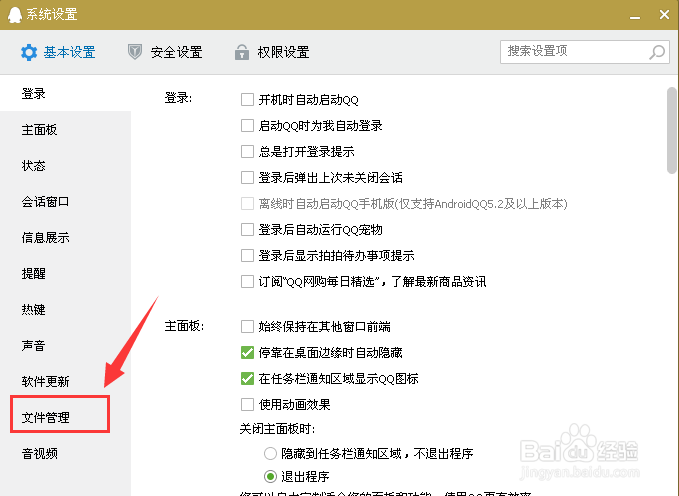Enable 开机时自动启动QQ checkbox
The width and height of the screenshot is (679, 496).
point(247,100)
